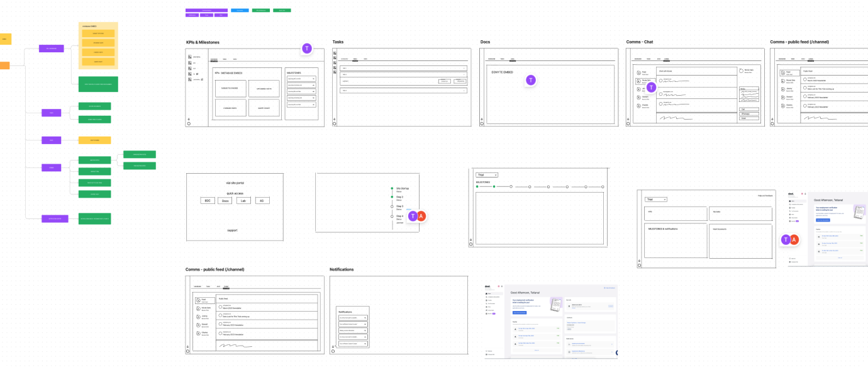
Task: Open the Trial dropdown above the KPIs panel
Action: 655,199
